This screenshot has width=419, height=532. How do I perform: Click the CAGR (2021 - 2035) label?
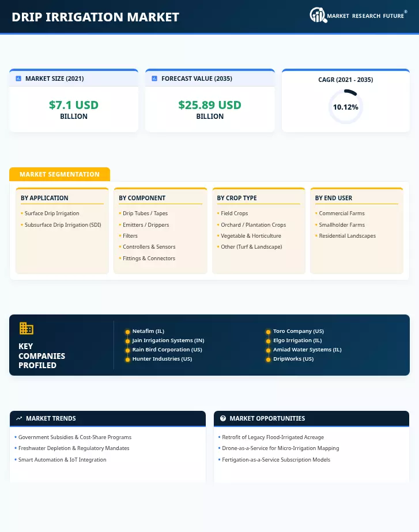tap(345, 80)
